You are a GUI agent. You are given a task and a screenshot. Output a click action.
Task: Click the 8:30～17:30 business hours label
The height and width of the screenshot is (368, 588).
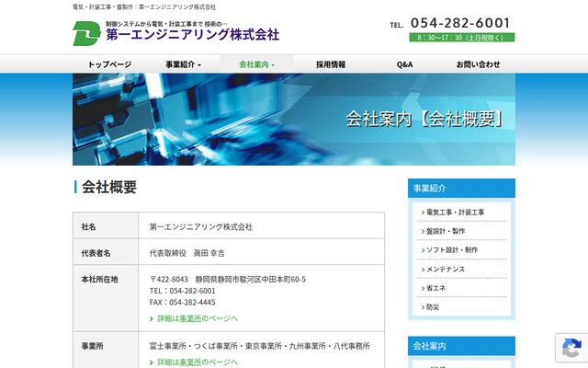[461, 38]
